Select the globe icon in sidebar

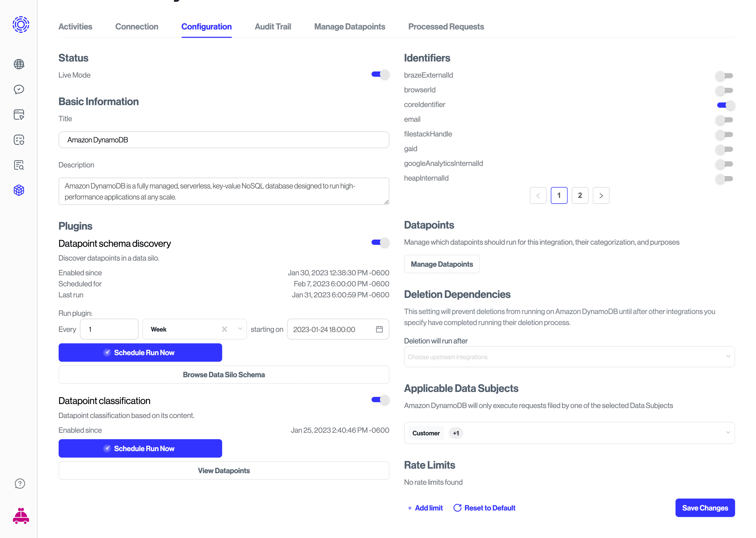pos(19,64)
